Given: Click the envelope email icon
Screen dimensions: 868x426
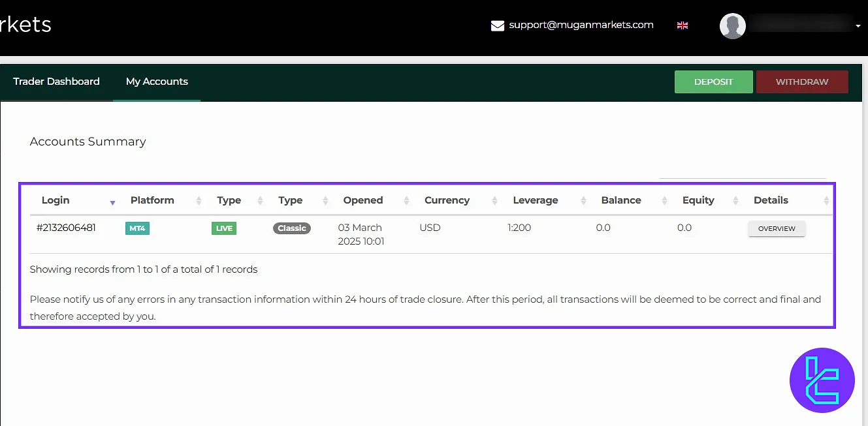Looking at the screenshot, I should [497, 25].
